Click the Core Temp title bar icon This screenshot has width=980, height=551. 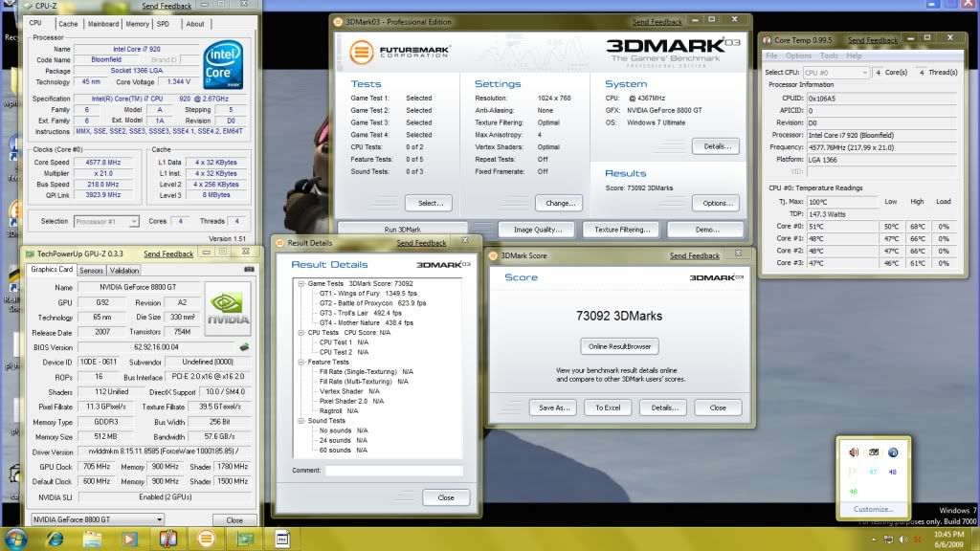click(767, 39)
